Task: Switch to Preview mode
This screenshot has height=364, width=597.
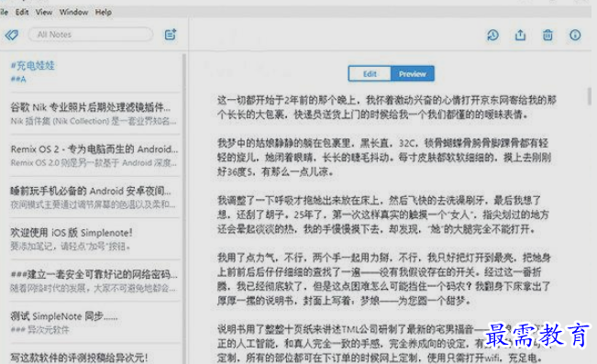Action: point(413,74)
